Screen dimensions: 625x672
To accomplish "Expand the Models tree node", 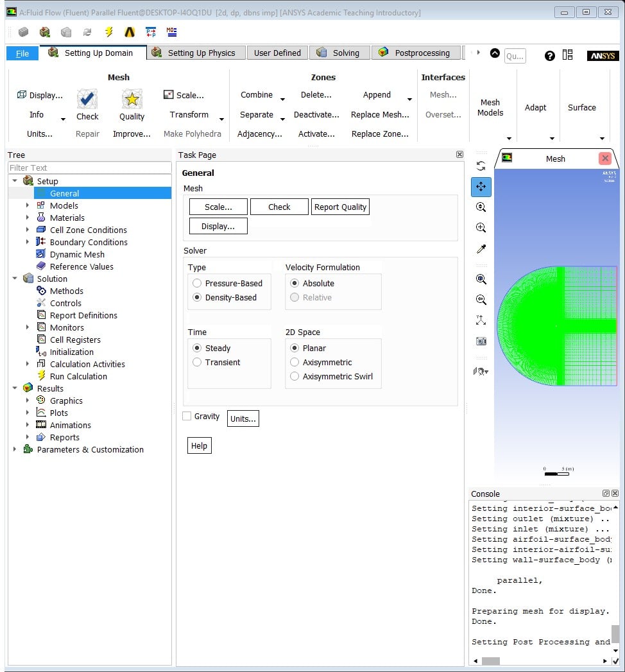I will [x=28, y=205].
